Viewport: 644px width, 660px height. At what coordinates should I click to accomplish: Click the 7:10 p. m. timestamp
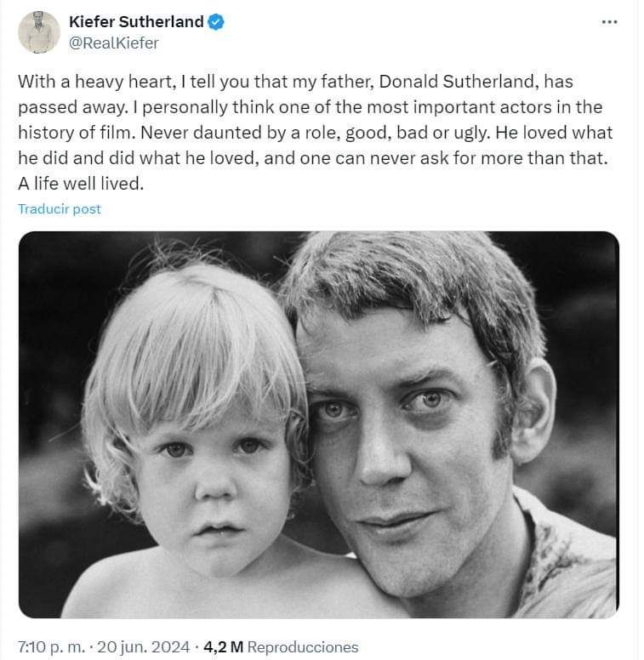pos(49,646)
